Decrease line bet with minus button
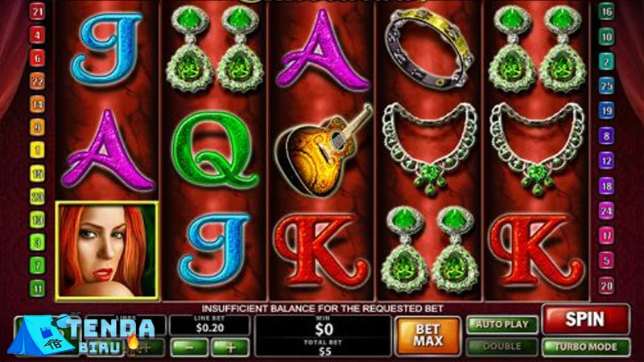644x362 pixels. point(189,348)
